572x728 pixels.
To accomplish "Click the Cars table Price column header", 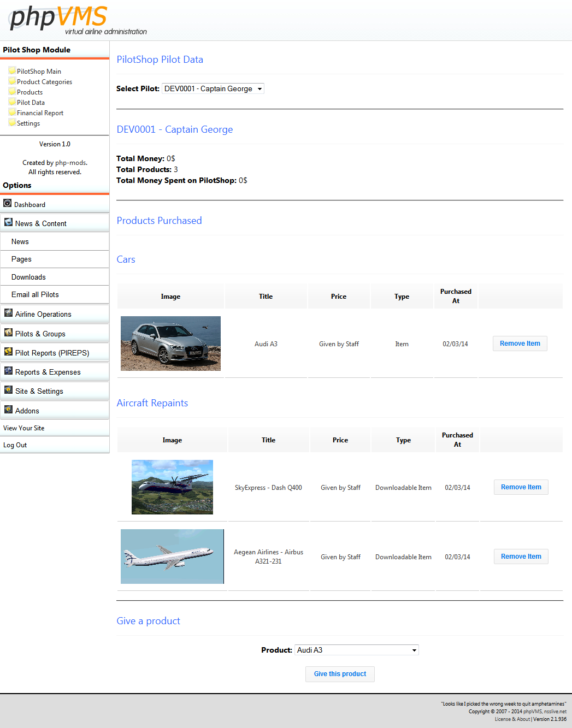I will point(339,297).
